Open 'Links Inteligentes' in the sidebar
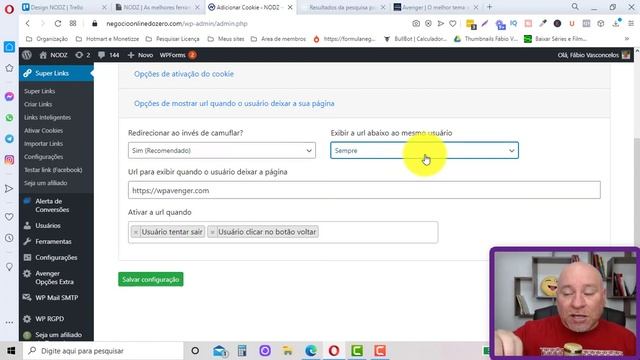The image size is (640, 360). [47, 117]
